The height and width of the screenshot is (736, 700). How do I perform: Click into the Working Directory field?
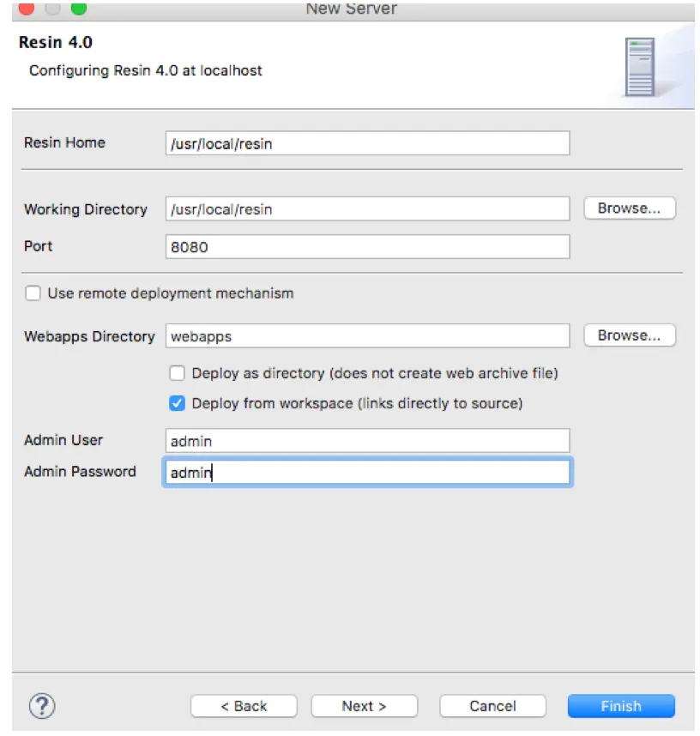(368, 209)
